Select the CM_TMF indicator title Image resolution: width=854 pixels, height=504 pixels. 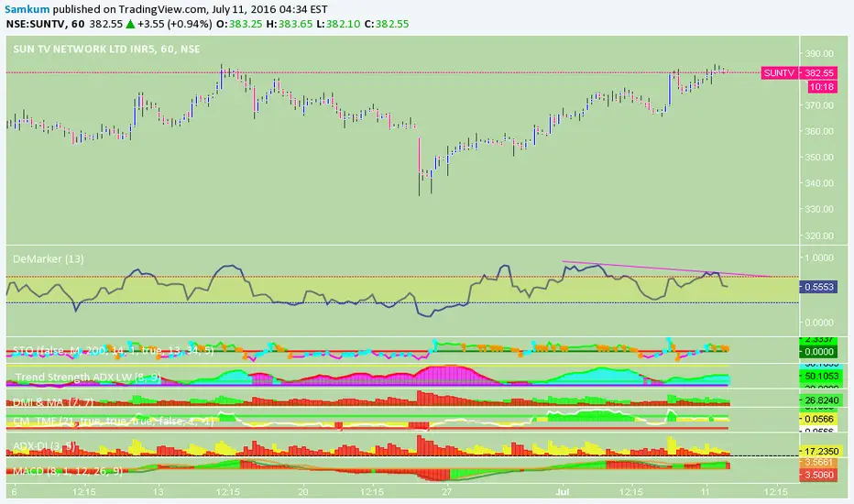[x=114, y=422]
